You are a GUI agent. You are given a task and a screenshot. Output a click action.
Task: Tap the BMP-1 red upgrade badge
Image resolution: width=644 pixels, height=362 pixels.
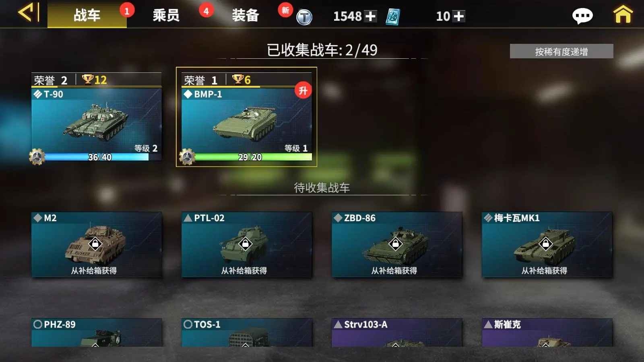(x=303, y=90)
